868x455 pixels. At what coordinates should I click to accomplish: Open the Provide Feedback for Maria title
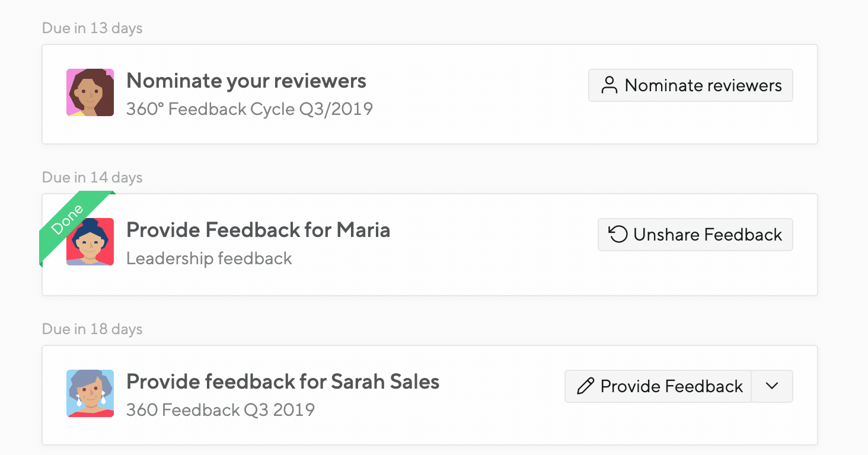[x=258, y=230]
